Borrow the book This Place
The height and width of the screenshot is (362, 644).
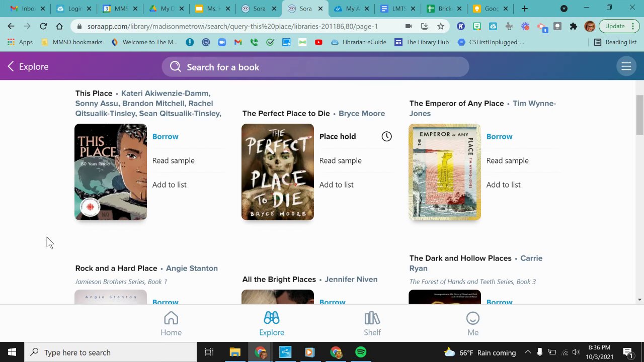pyautogui.click(x=165, y=136)
